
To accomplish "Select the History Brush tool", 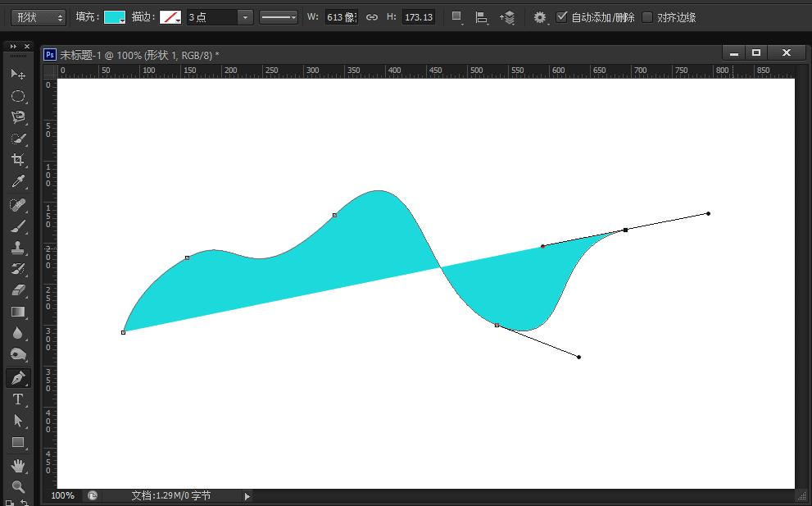I will click(17, 269).
